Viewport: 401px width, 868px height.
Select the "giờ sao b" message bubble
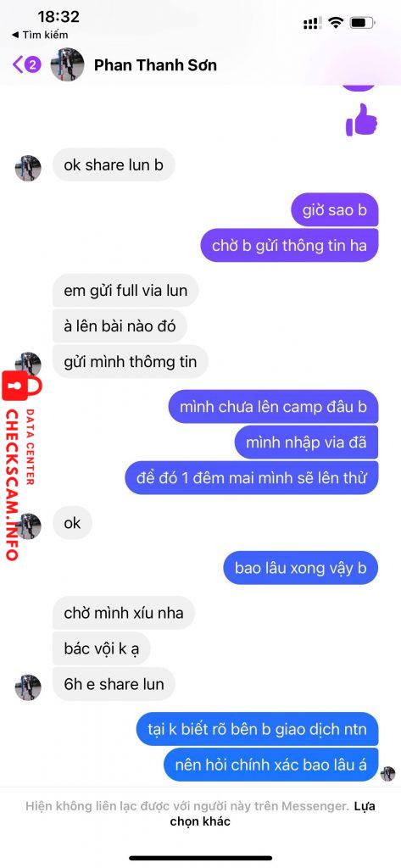(x=335, y=210)
